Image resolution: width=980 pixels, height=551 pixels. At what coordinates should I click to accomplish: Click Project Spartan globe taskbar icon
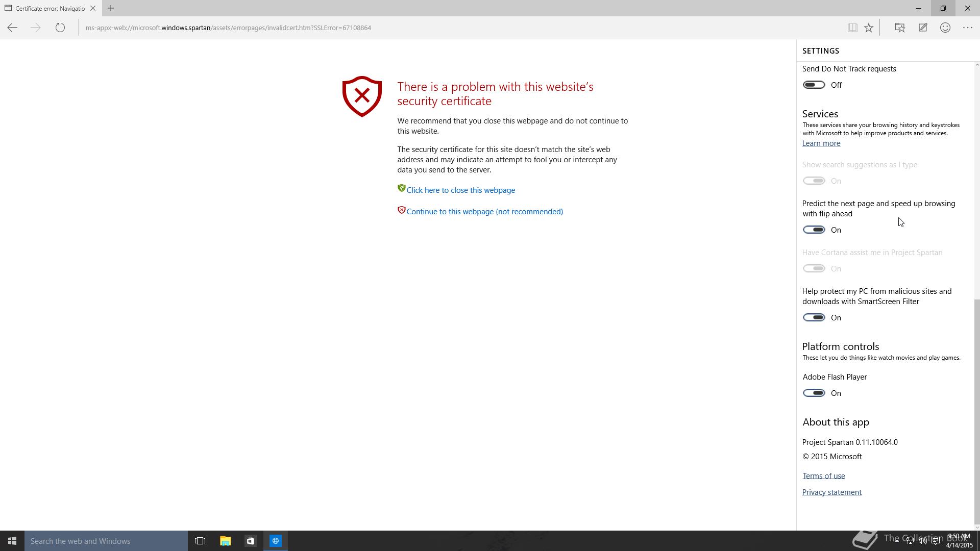coord(276,541)
